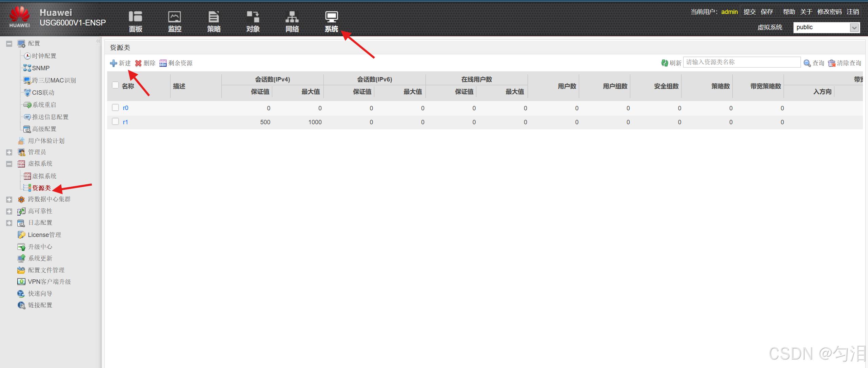Viewport: 868px width, 368px height.
Task: Open 用户体验计划 icon
Action: (x=21, y=141)
